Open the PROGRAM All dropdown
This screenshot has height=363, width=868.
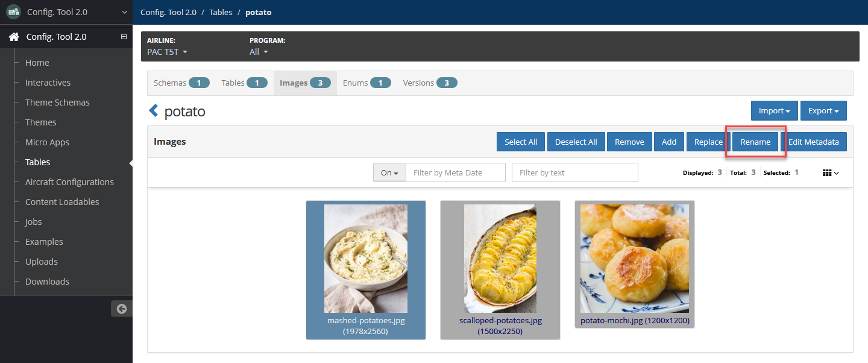pyautogui.click(x=259, y=52)
